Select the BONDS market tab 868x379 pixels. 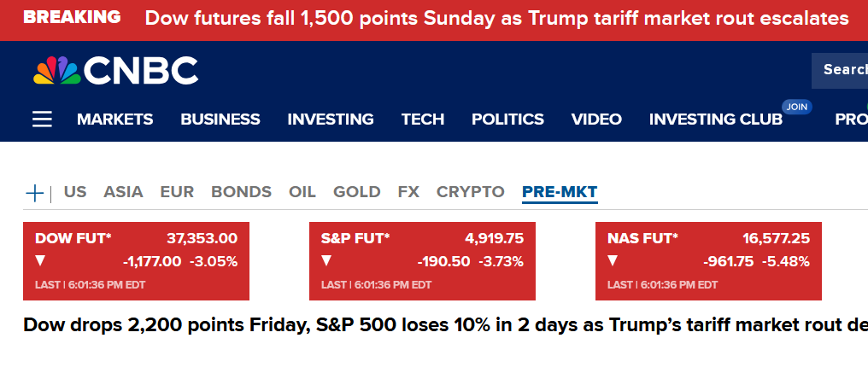pyautogui.click(x=241, y=192)
